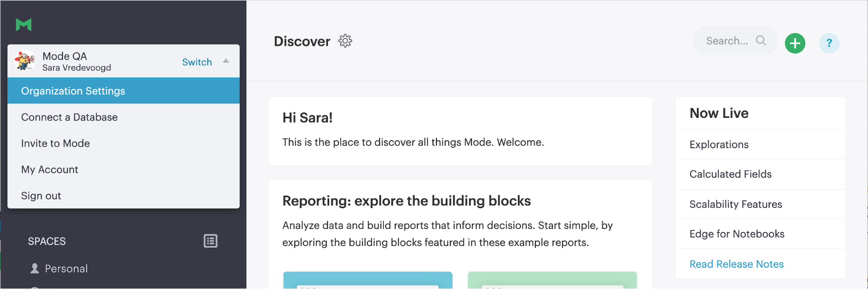868x289 pixels.
Task: Select Organization Settings menu item
Action: (x=73, y=91)
